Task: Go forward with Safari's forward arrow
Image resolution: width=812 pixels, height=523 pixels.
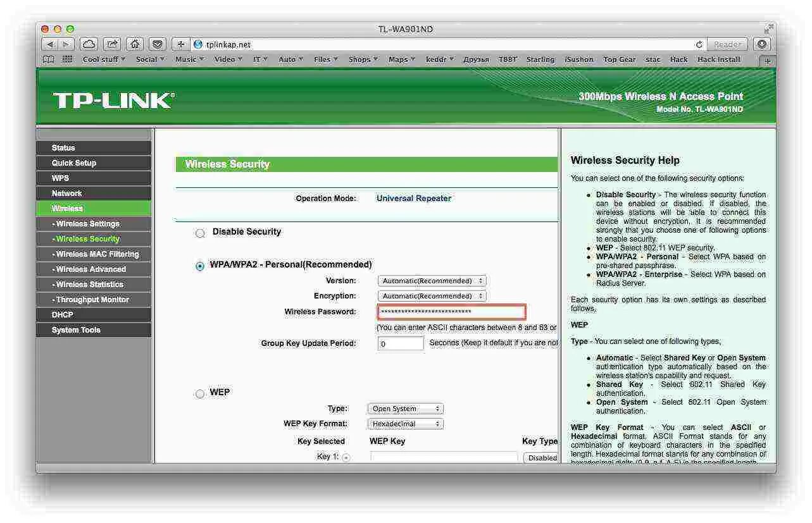Action: click(66, 44)
